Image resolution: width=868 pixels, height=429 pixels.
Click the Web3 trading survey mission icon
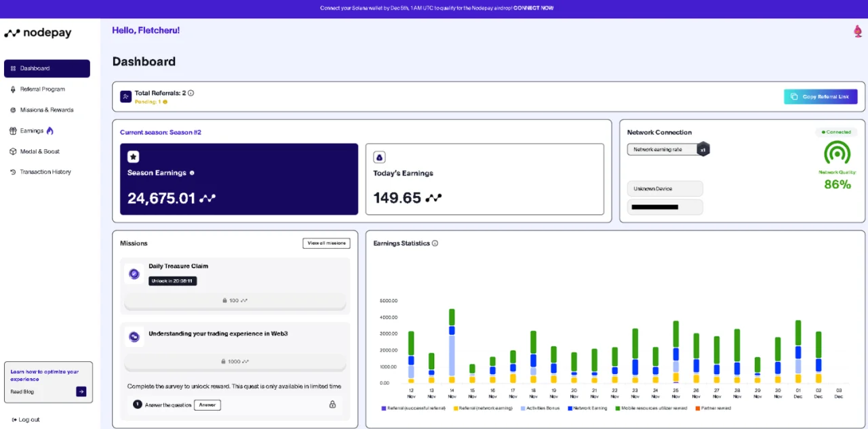click(x=134, y=337)
